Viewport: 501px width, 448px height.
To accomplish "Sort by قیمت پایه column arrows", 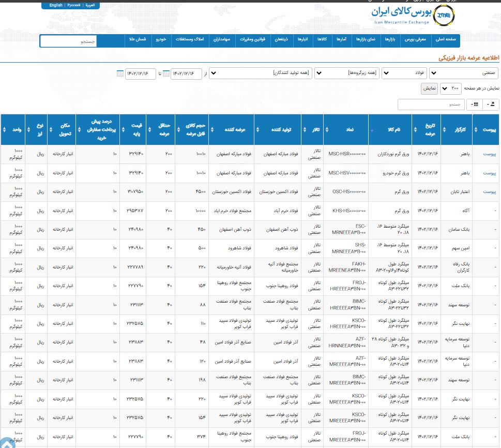I will [124, 129].
